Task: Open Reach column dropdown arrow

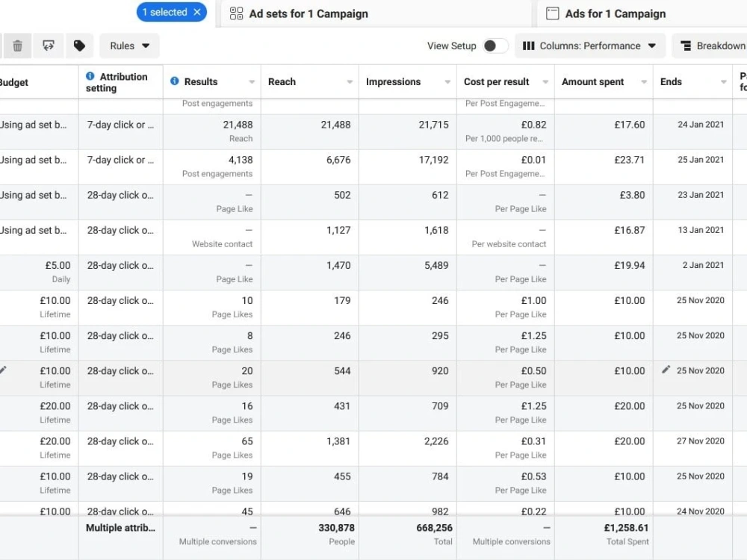Action: pos(350,82)
